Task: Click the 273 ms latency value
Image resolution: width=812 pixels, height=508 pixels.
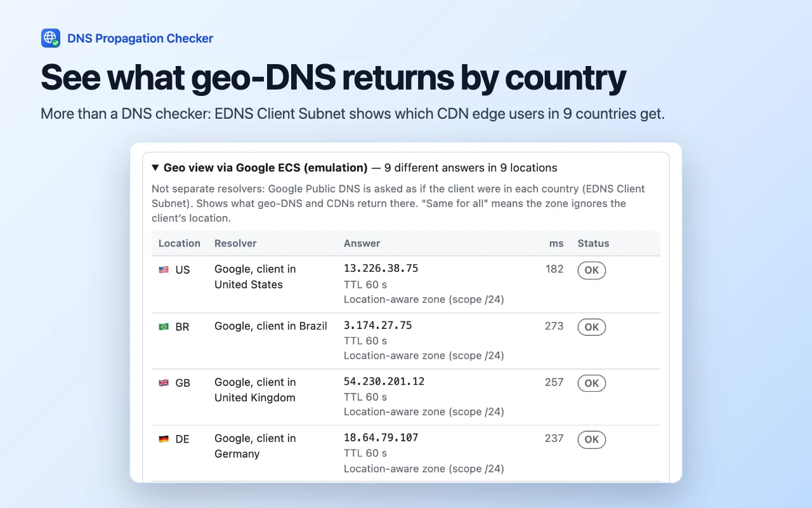Action: (554, 326)
